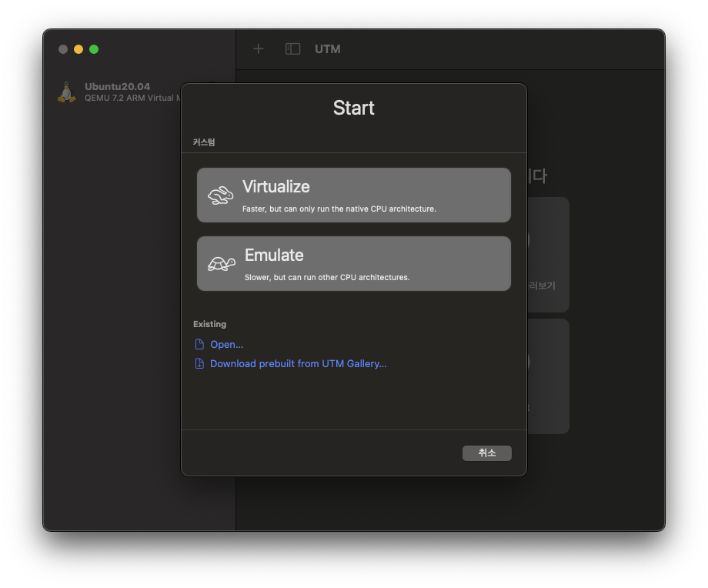
Task: Click the yellow minimize window button
Action: tap(78, 49)
